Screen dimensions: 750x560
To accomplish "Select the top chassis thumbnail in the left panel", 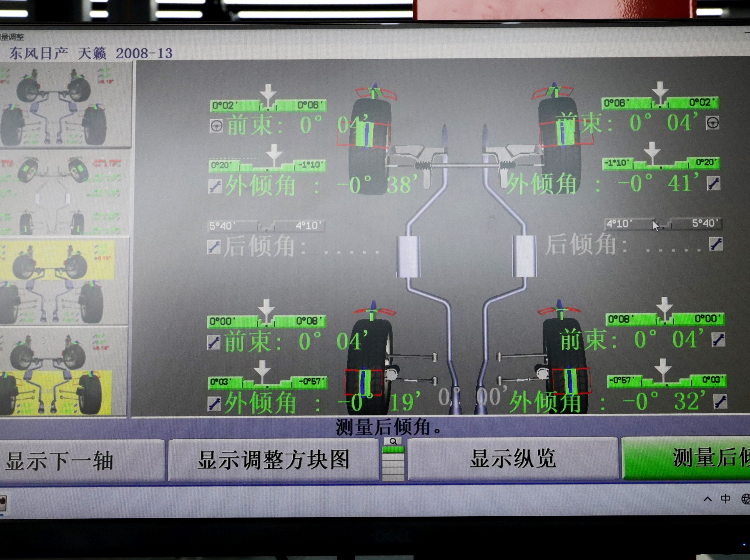I will [65, 105].
